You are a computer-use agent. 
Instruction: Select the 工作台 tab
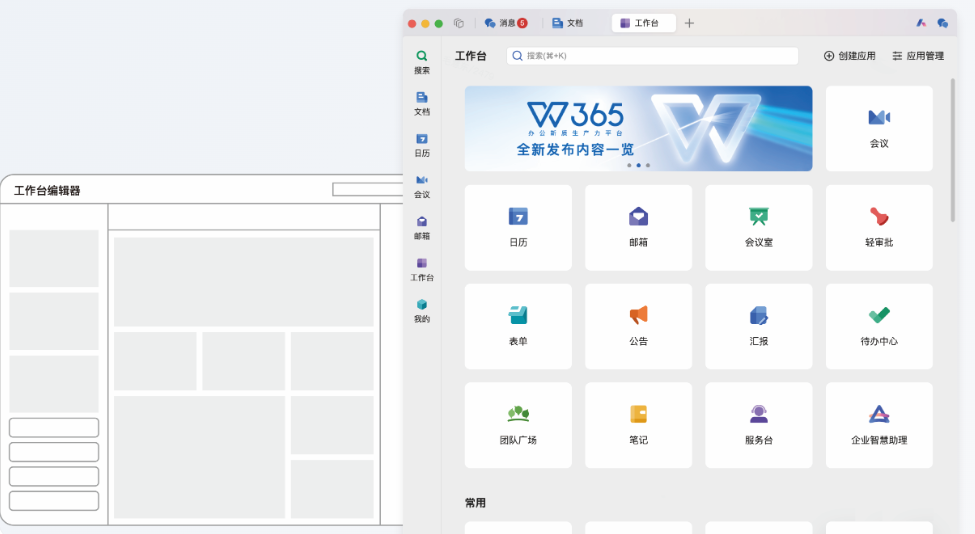[643, 23]
